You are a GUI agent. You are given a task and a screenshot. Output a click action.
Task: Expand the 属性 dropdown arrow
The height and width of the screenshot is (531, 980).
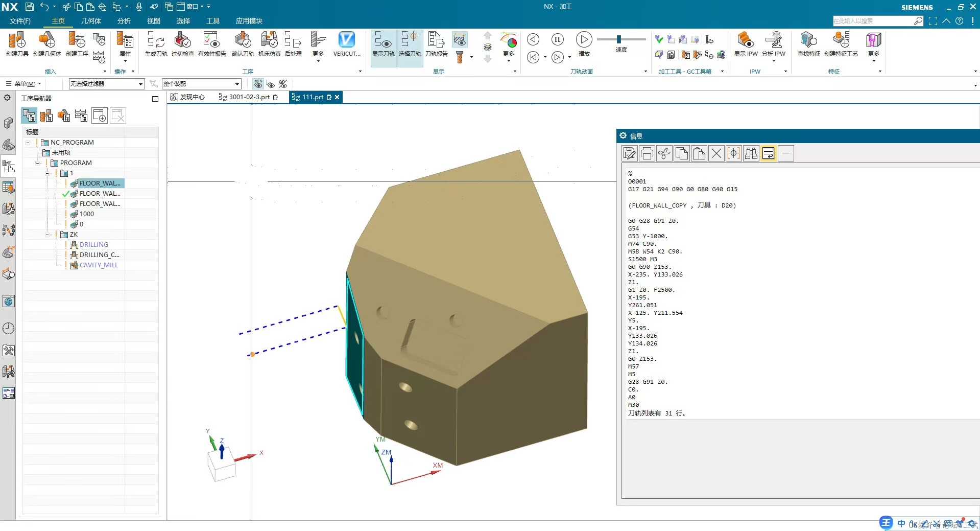(125, 61)
